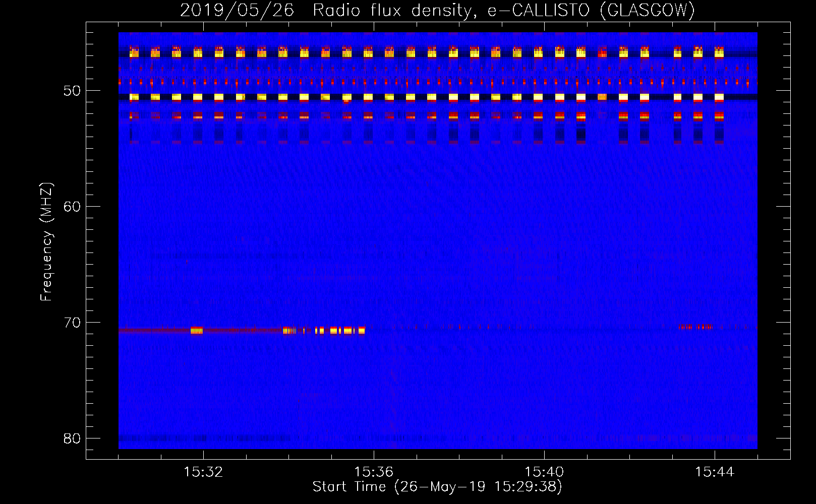Click the 60 frequency tick label
The height and width of the screenshot is (504, 816).
coord(72,207)
